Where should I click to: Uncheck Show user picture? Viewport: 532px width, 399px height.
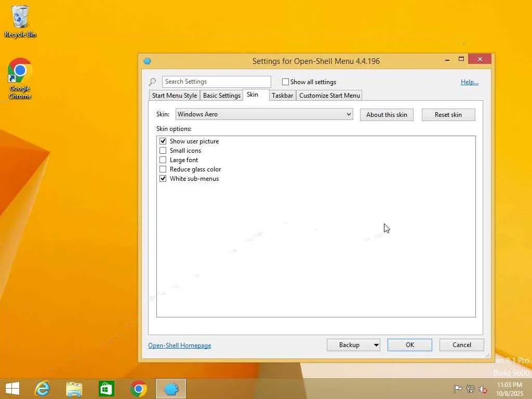(163, 141)
